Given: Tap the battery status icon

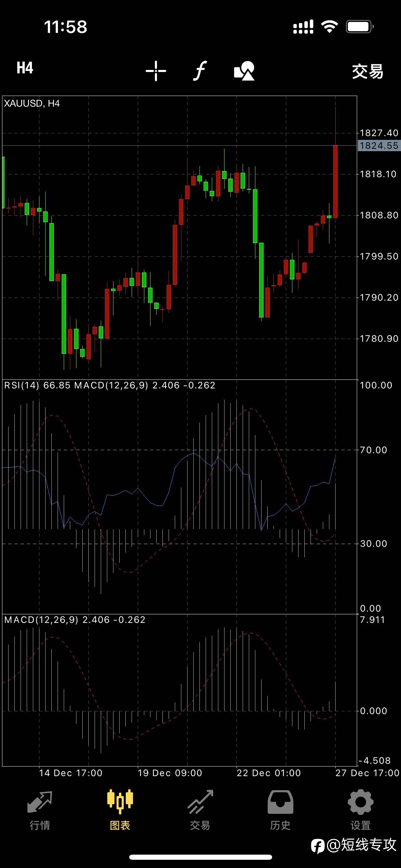Looking at the screenshot, I should coord(360,27).
